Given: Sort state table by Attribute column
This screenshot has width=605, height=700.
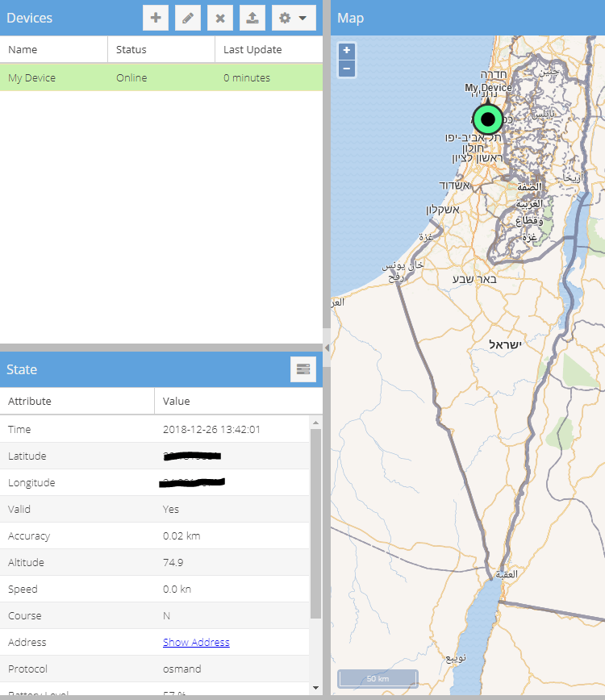Looking at the screenshot, I should (77, 401).
